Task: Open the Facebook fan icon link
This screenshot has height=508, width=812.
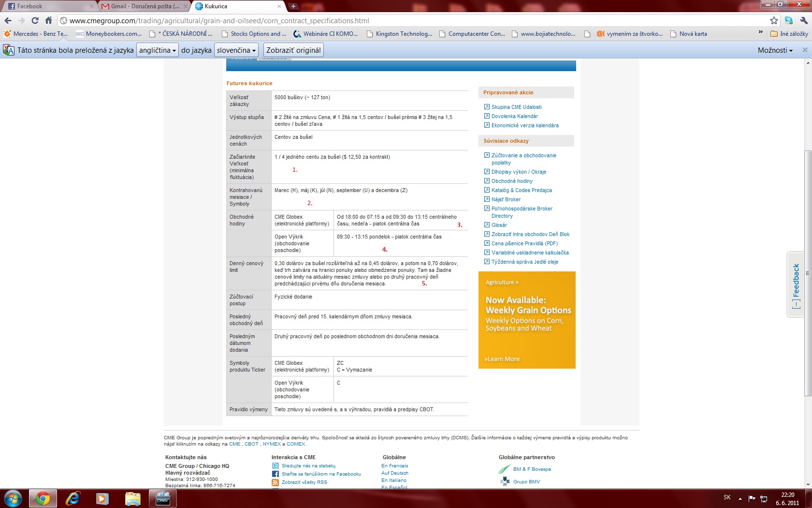Action: tap(275, 474)
